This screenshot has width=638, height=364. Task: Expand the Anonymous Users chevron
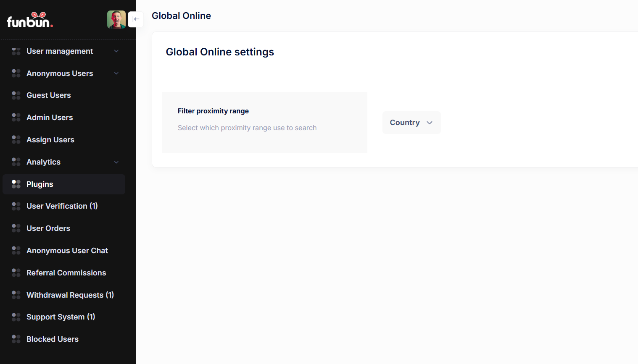[x=116, y=73]
